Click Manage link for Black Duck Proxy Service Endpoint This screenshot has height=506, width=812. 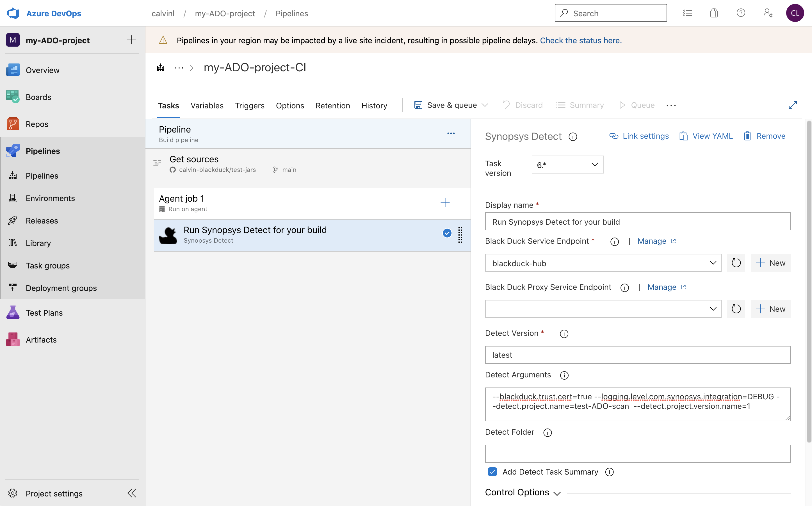(x=667, y=287)
